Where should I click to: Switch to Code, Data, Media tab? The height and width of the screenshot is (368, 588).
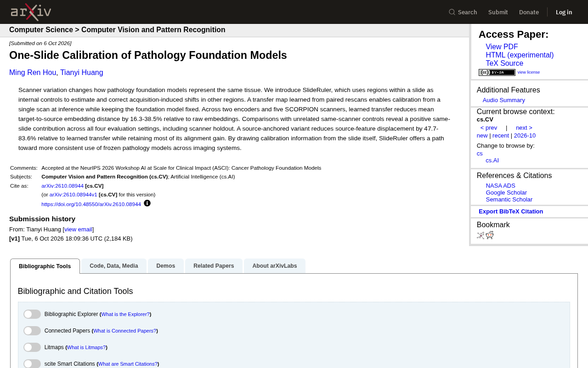(x=114, y=266)
